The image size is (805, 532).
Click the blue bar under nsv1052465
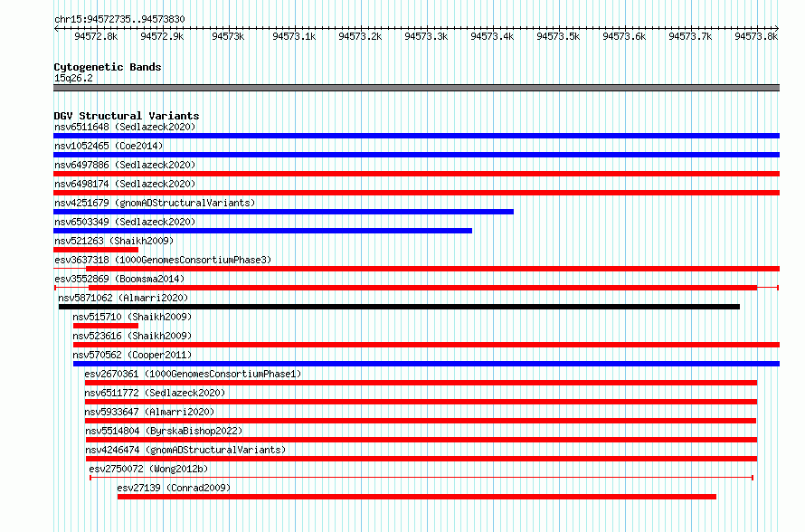[x=416, y=155]
